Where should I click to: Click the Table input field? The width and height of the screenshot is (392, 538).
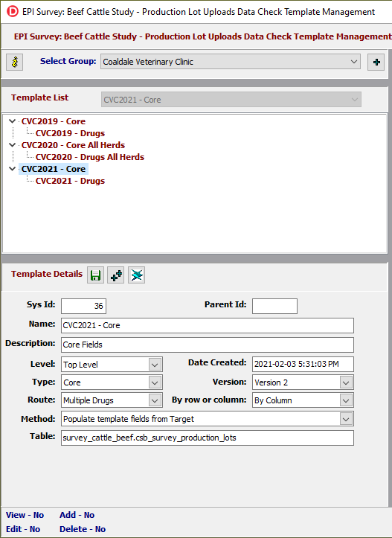click(x=208, y=438)
